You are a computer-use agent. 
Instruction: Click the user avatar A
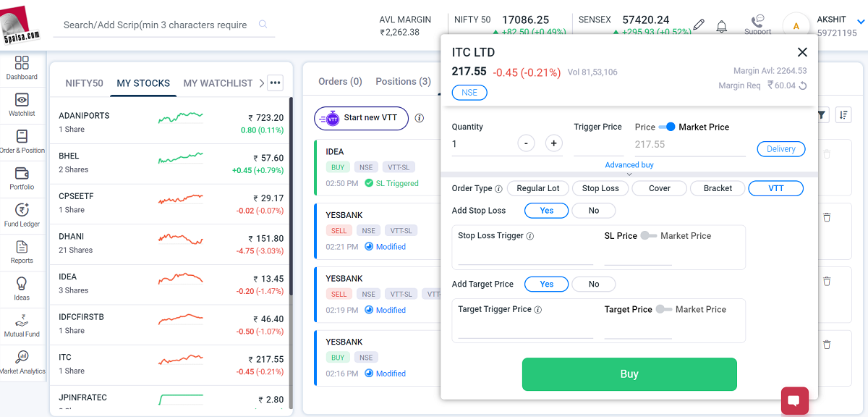[x=796, y=26]
